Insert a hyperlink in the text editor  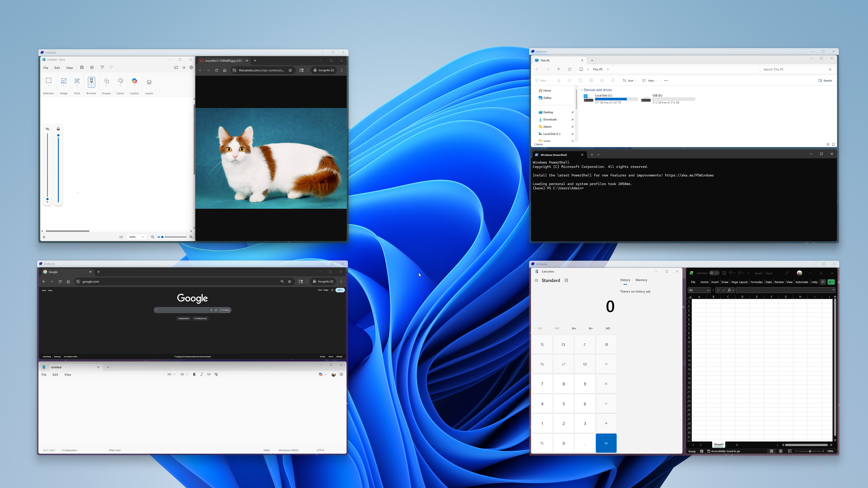point(209,374)
